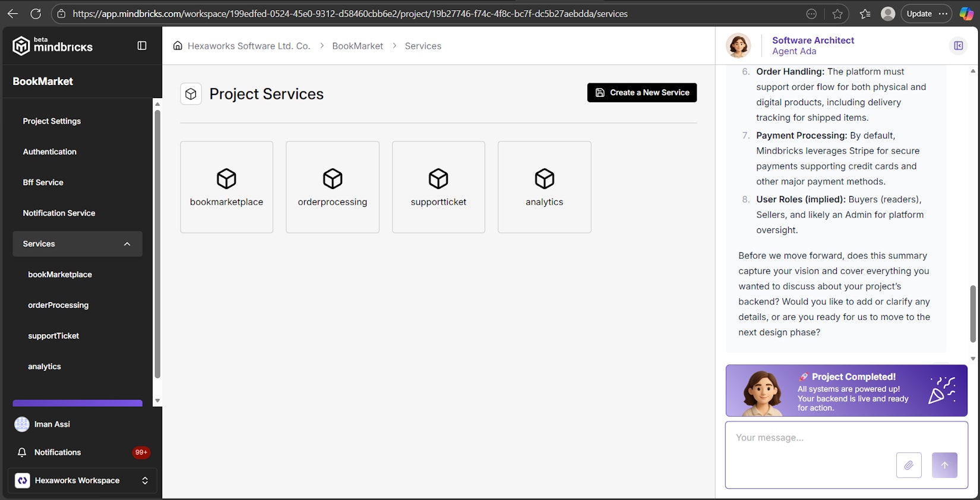Open browser settings and more menu
The image size is (980, 500).
(x=943, y=14)
